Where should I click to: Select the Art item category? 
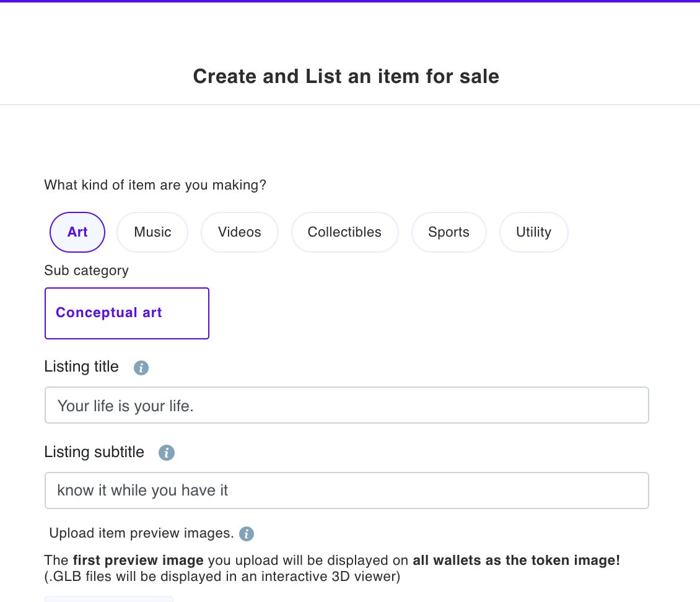coord(77,232)
